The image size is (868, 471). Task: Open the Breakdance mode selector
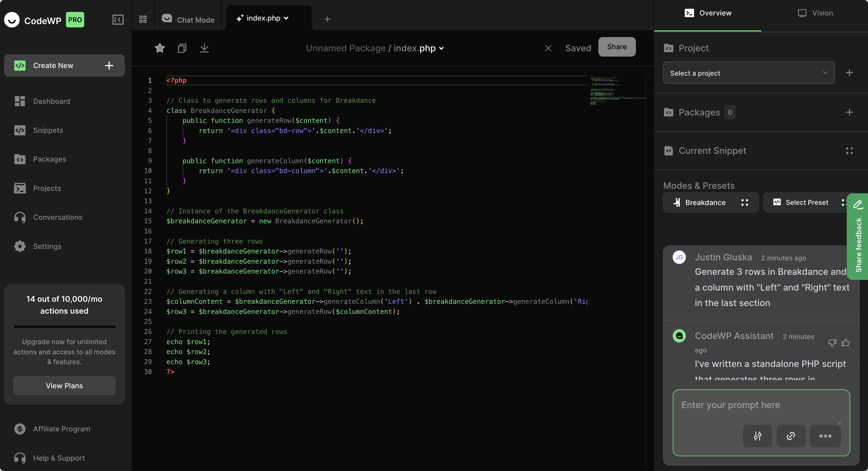711,202
